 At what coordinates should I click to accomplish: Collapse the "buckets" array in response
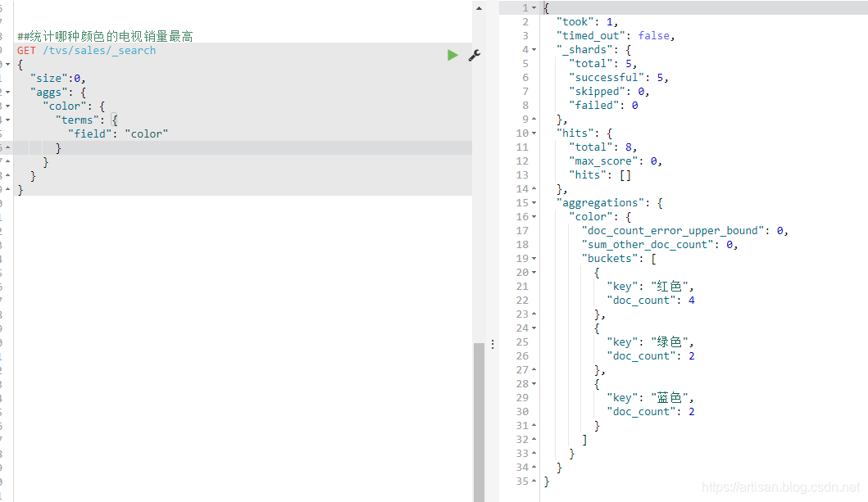[534, 258]
